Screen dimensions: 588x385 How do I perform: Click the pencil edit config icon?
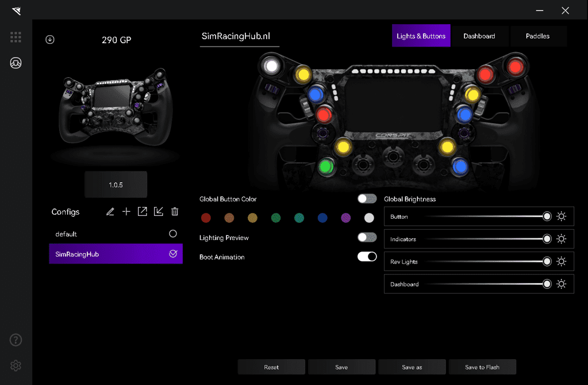coord(110,212)
